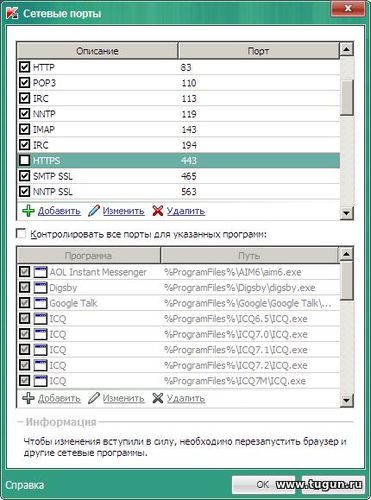Confirm with the OK button
The image size is (371, 500).
(263, 484)
